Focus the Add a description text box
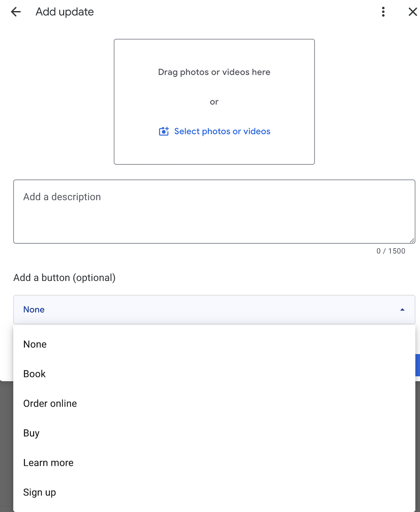The width and height of the screenshot is (420, 512). (x=214, y=212)
